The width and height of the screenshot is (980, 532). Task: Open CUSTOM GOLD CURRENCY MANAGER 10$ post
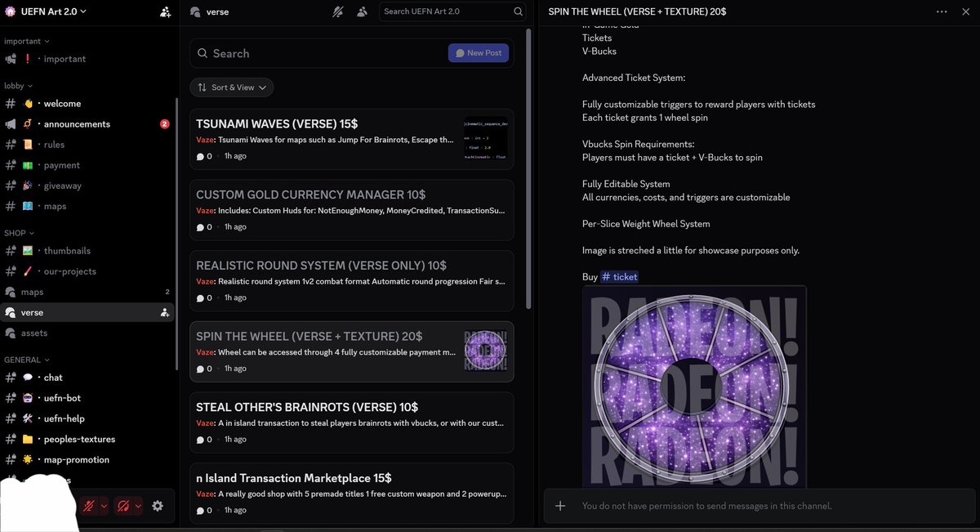(x=352, y=210)
